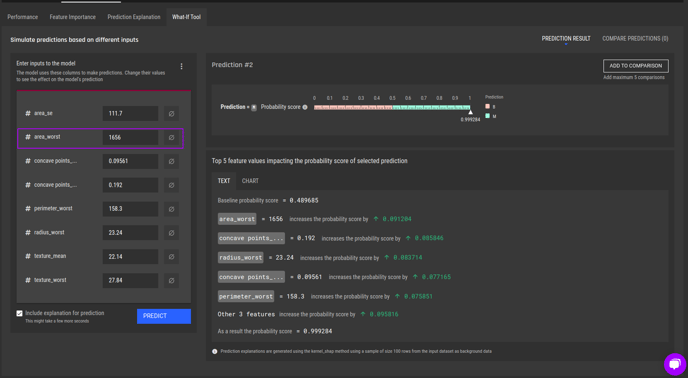Click the null icon beside texture_worst
The image size is (688, 378).
coord(171,280)
